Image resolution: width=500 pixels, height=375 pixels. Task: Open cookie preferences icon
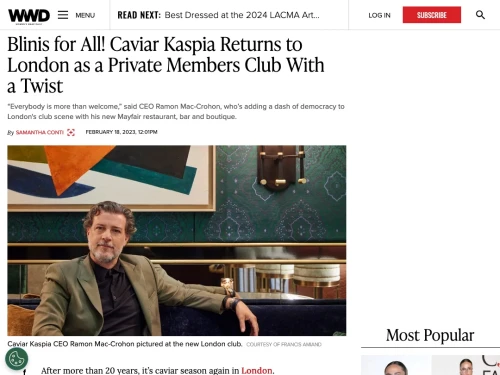[17, 359]
